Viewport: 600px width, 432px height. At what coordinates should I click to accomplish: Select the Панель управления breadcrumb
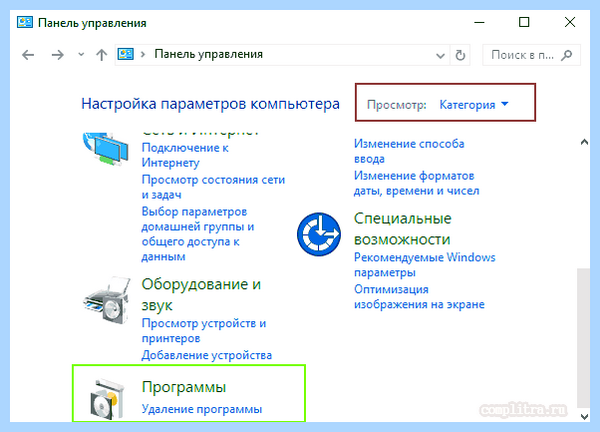click(x=209, y=54)
